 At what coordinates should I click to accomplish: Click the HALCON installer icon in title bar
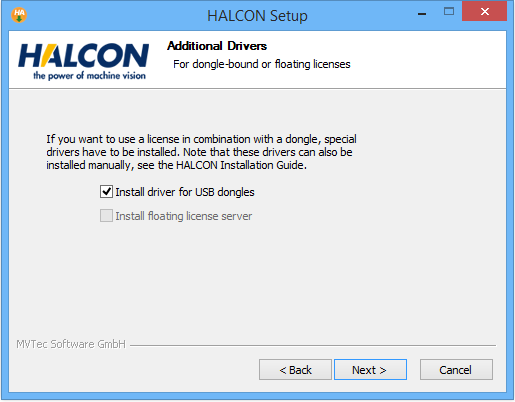19,15
